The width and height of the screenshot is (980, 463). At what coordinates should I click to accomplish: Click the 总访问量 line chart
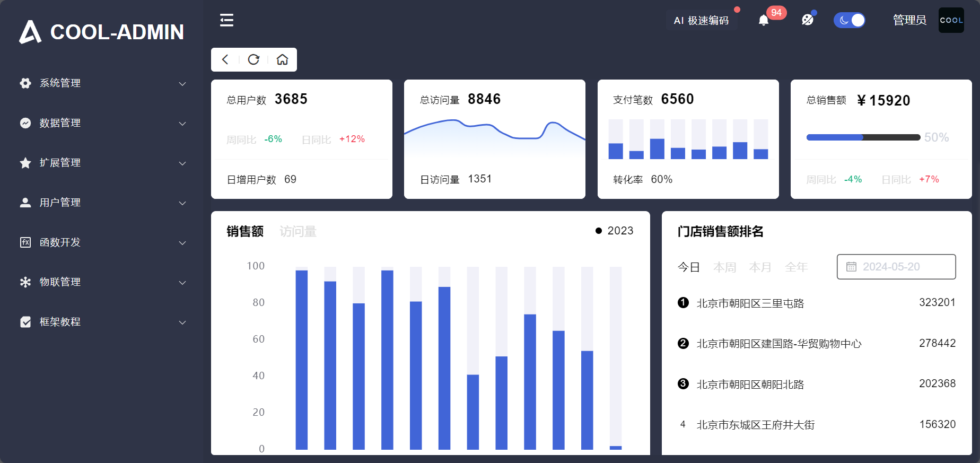coord(495,139)
